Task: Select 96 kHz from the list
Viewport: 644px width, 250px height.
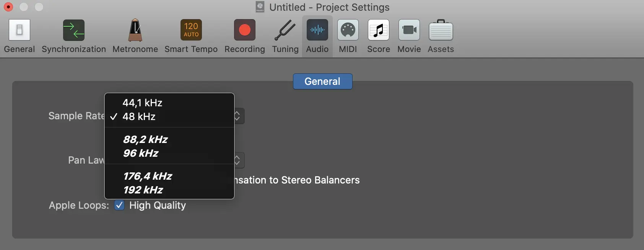Action: tap(141, 153)
